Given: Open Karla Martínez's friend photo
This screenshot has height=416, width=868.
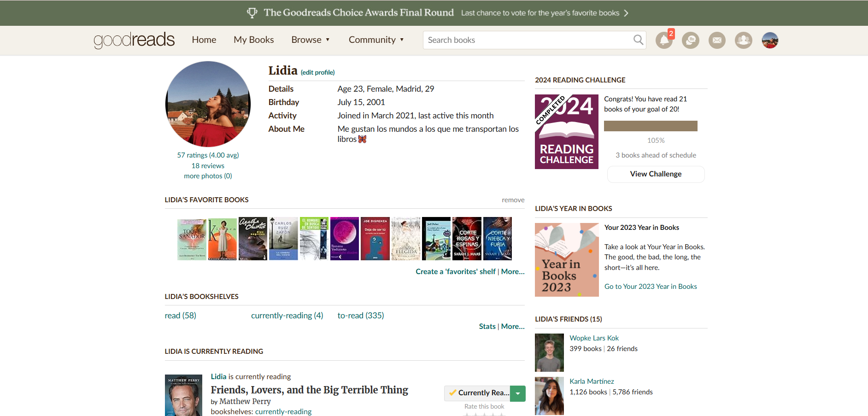Looking at the screenshot, I should pos(549,396).
